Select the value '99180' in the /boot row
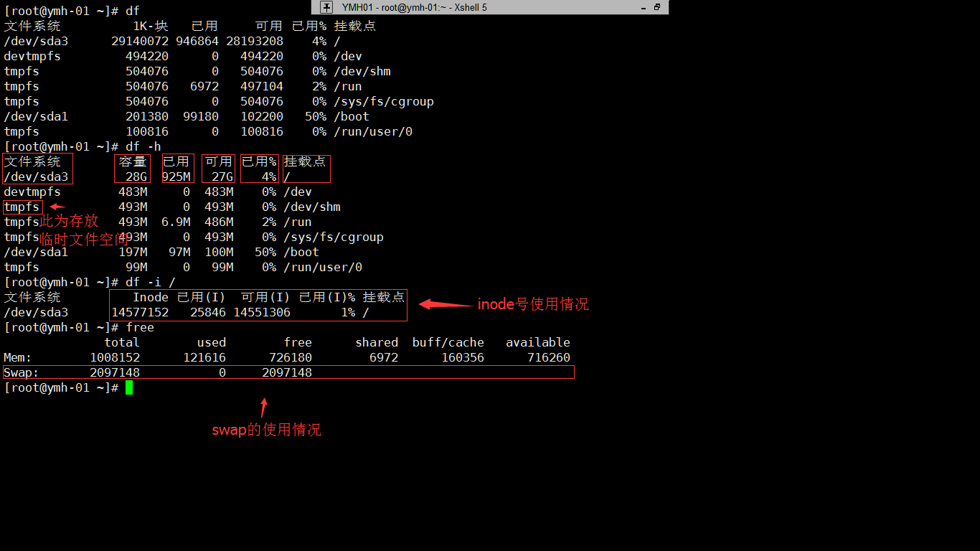This screenshot has width=980, height=551. [201, 116]
